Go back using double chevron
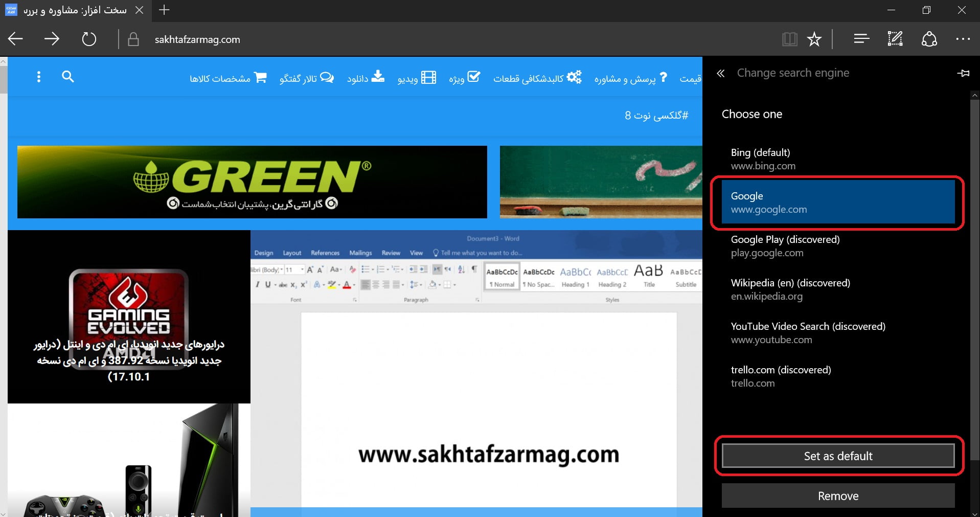The width and height of the screenshot is (980, 517). coord(721,74)
